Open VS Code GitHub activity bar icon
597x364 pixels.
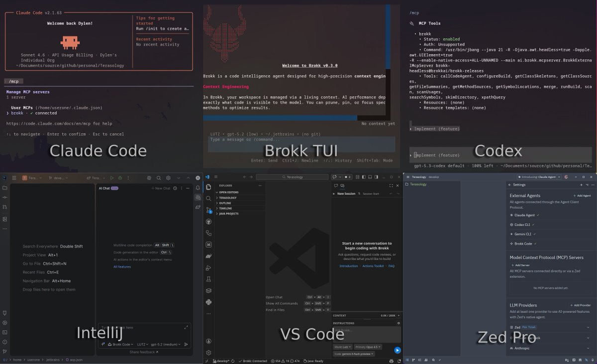coord(208,222)
